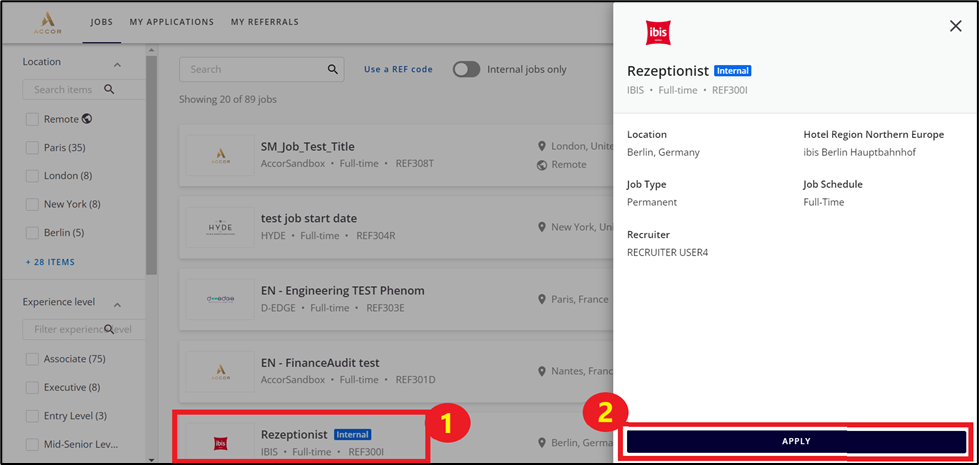979x465 pixels.
Task: Check the Paris (35) location checkbox
Action: tap(32, 148)
